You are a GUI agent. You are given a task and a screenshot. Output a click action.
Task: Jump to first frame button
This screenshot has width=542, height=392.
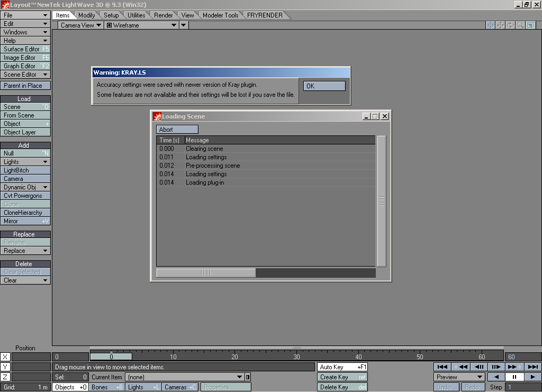442,367
